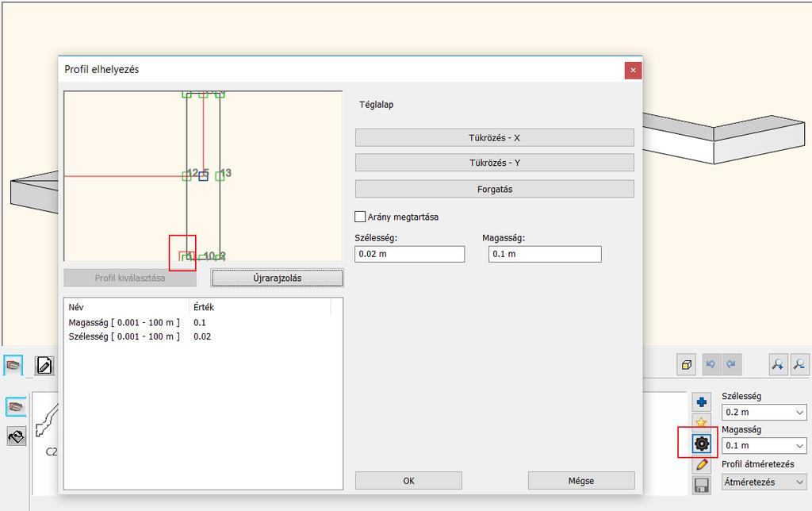This screenshot has width=812, height=511.
Task: Click the document with pencil icon
Action: (x=44, y=365)
